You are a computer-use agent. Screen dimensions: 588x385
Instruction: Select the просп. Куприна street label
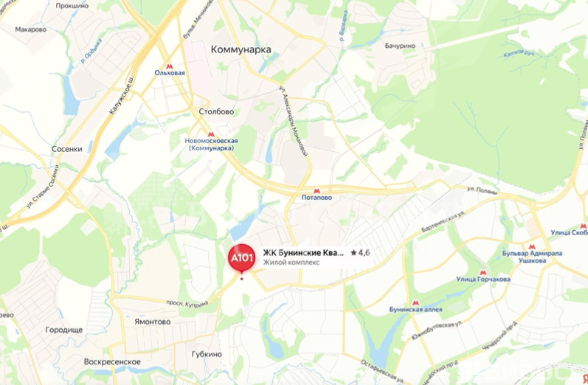point(187,304)
